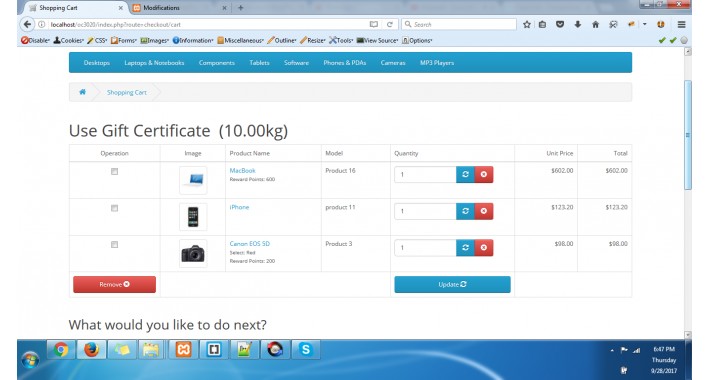The image size is (710, 380).
Task: Remove iPhone using red circle button
Action: (x=484, y=211)
